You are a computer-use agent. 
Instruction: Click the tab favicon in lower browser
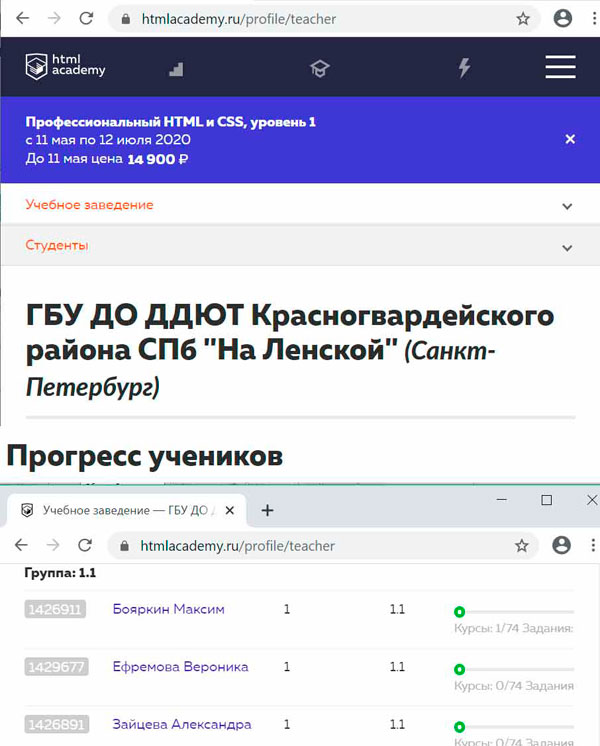27,510
